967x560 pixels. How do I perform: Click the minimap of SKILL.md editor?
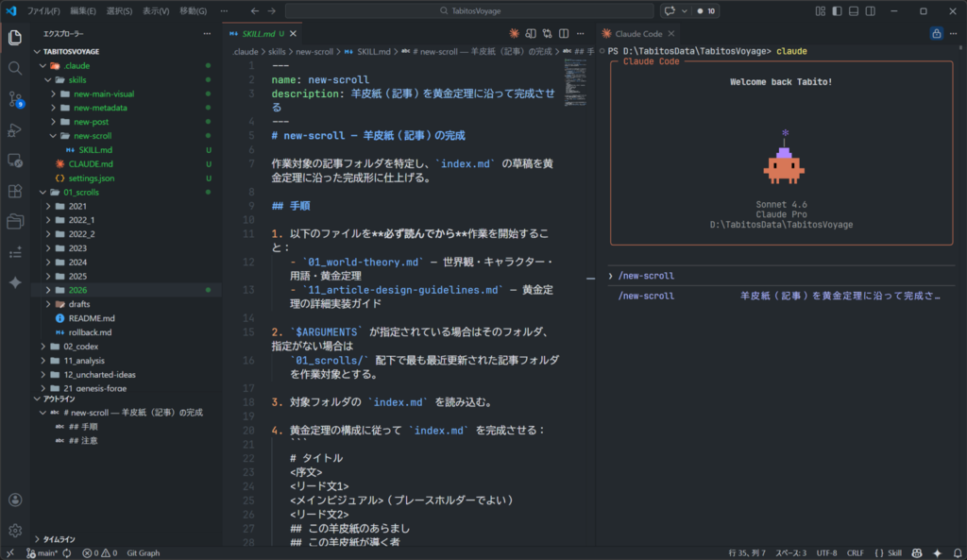pyautogui.click(x=575, y=82)
